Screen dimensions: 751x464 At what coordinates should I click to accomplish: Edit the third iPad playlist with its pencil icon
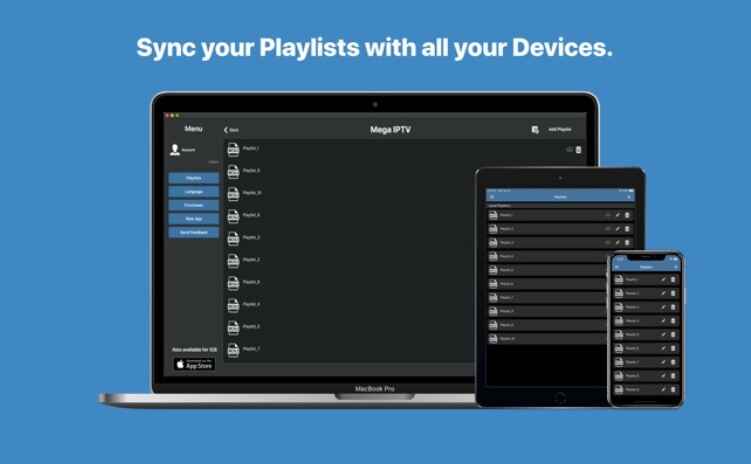pos(617,243)
